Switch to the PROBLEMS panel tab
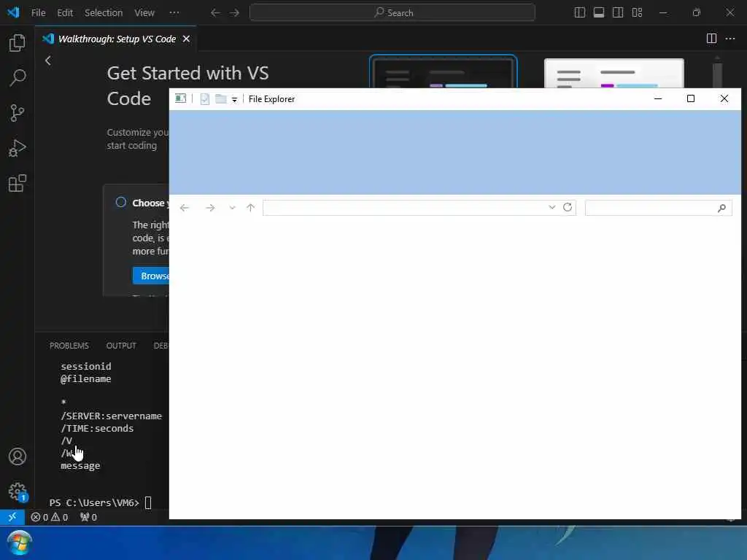This screenshot has width=747, height=560. (69, 346)
